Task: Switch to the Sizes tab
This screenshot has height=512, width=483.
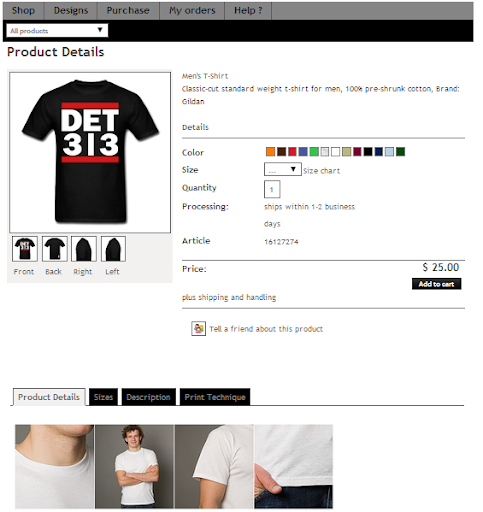Action: [x=103, y=397]
